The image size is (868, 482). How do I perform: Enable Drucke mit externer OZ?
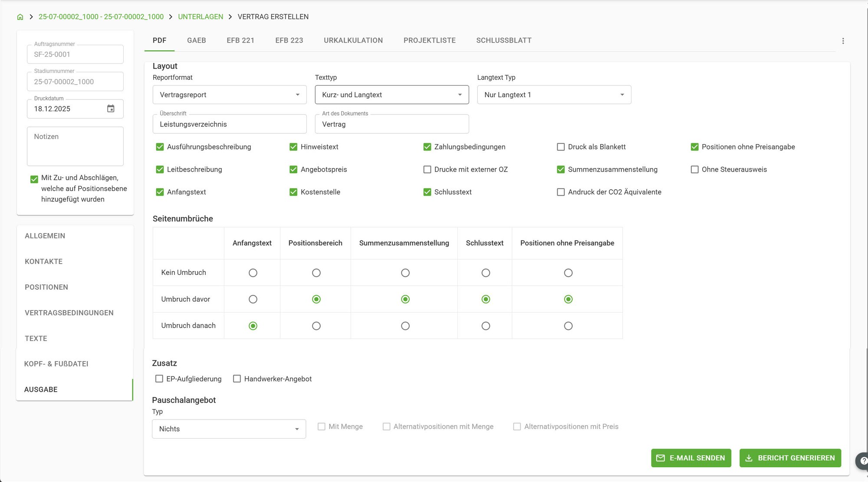tap(427, 169)
